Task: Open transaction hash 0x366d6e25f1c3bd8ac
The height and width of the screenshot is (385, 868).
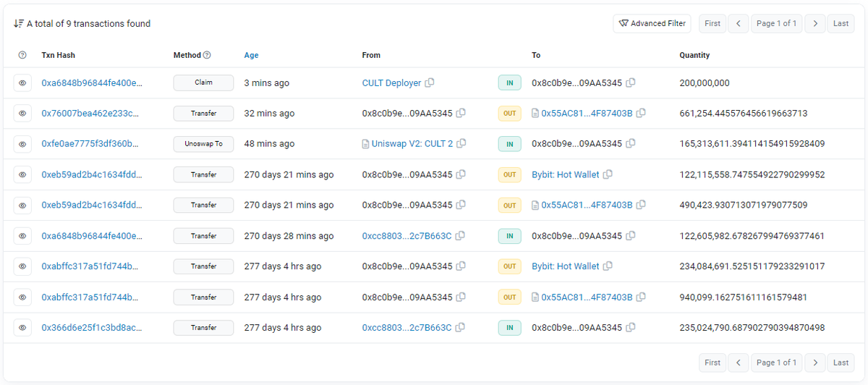Action: click(92, 328)
